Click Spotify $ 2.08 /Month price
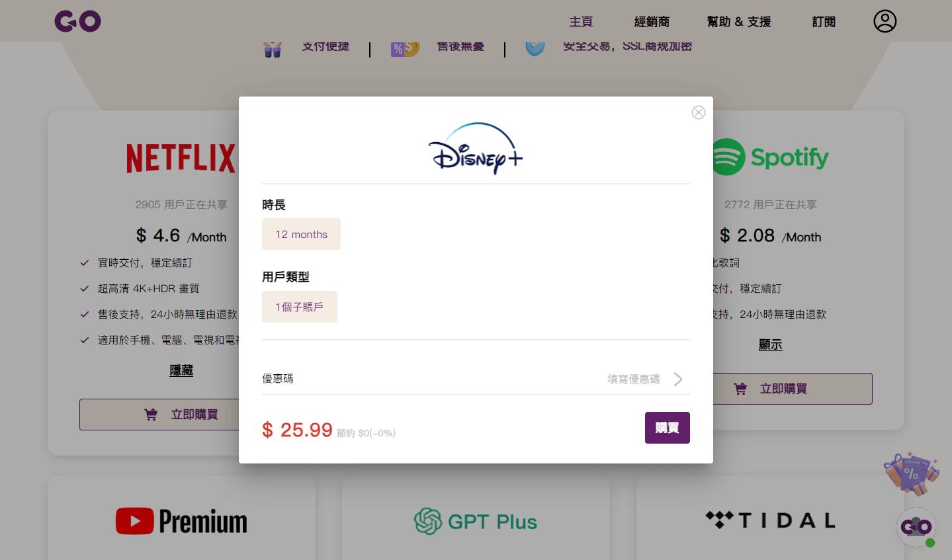 (x=770, y=235)
